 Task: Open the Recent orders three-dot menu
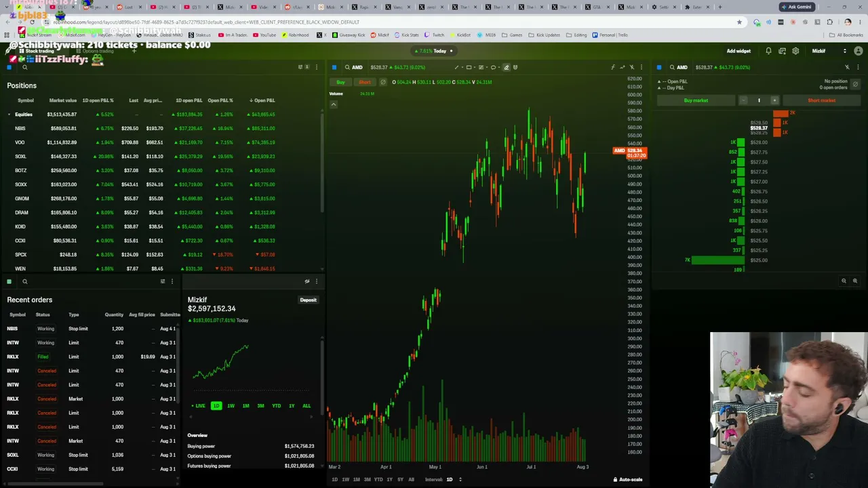[172, 281]
